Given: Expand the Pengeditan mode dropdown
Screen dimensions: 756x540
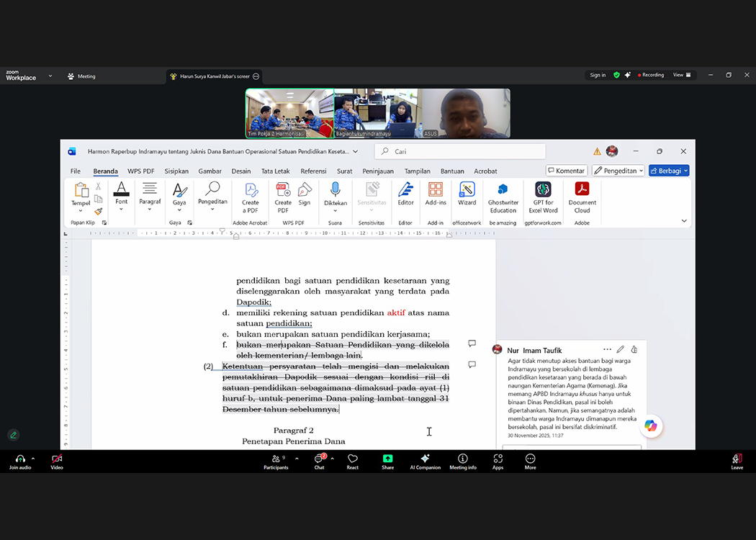Looking at the screenshot, I should click(x=618, y=171).
